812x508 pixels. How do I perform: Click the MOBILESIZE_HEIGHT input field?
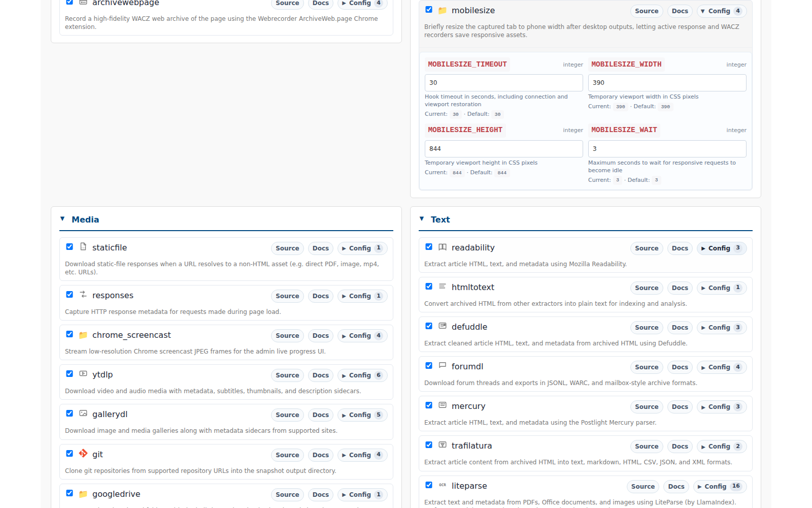pyautogui.click(x=504, y=149)
